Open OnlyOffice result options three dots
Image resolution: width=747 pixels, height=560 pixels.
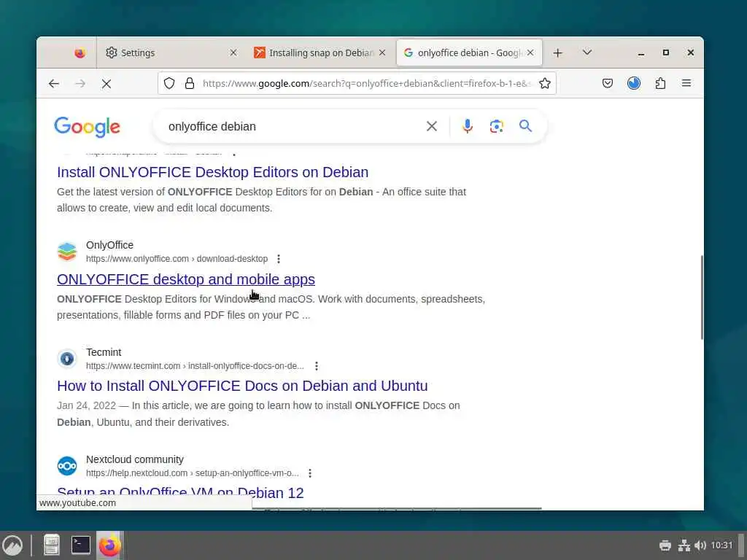pyautogui.click(x=279, y=259)
